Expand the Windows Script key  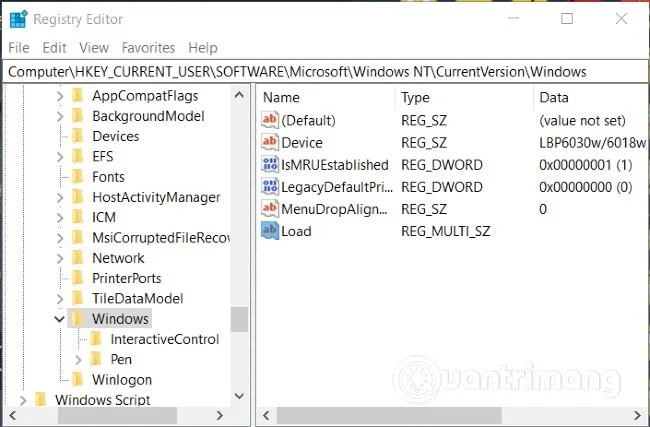[23, 400]
